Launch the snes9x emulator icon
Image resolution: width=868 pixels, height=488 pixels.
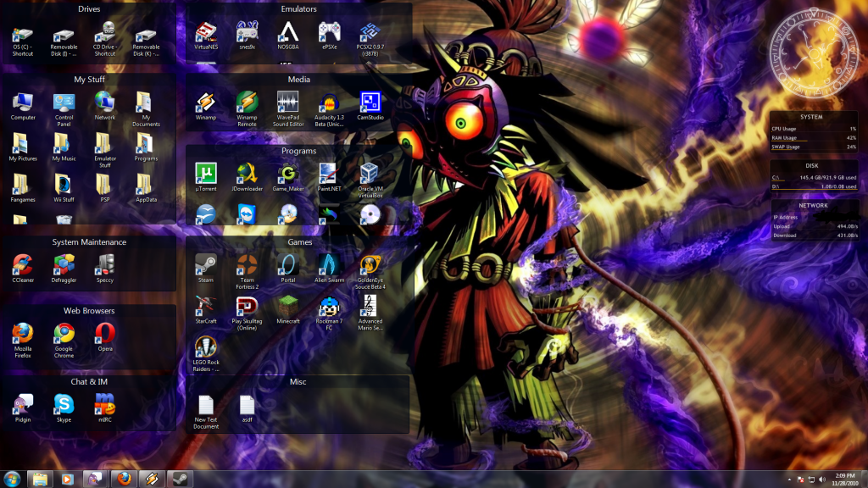247,36
